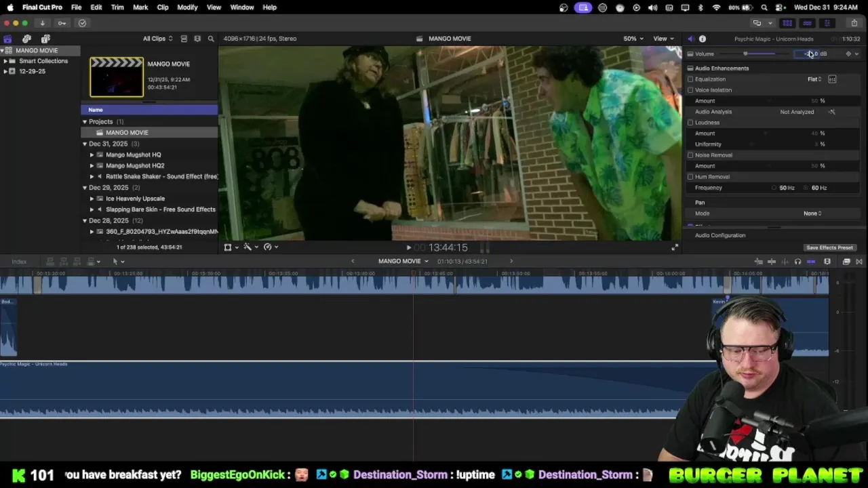The width and height of the screenshot is (868, 488).
Task: Toggle the Timeline panel visibility icon
Action: pyautogui.click(x=807, y=23)
